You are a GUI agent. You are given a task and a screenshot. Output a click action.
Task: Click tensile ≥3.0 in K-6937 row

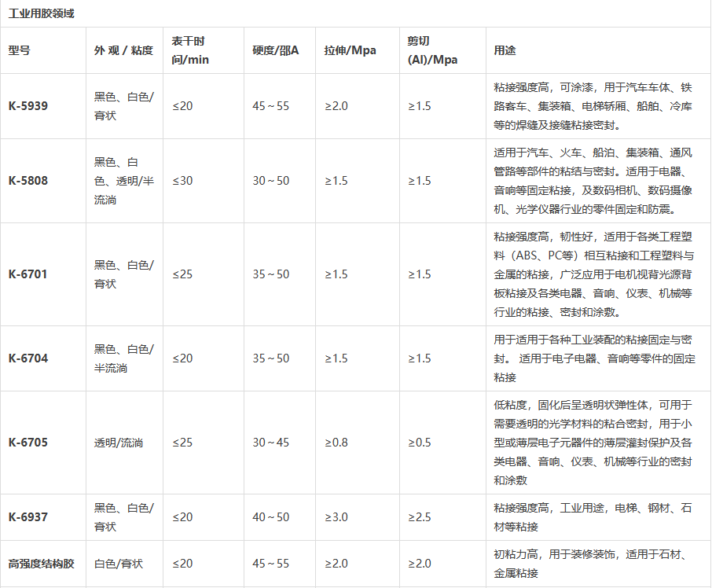(x=336, y=517)
